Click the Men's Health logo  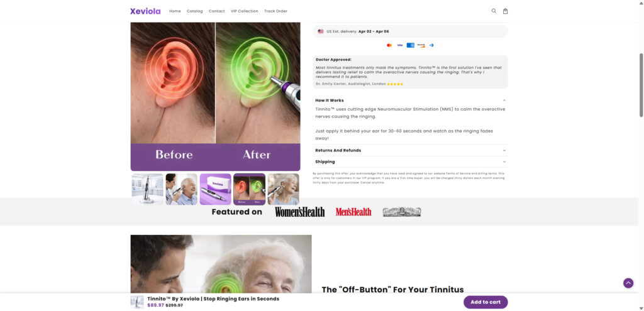[x=353, y=212]
